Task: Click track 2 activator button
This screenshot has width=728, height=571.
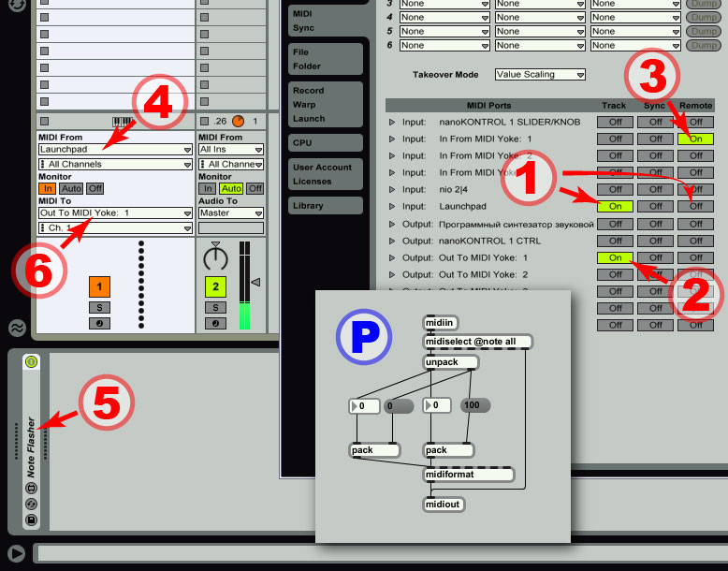Action: [216, 286]
